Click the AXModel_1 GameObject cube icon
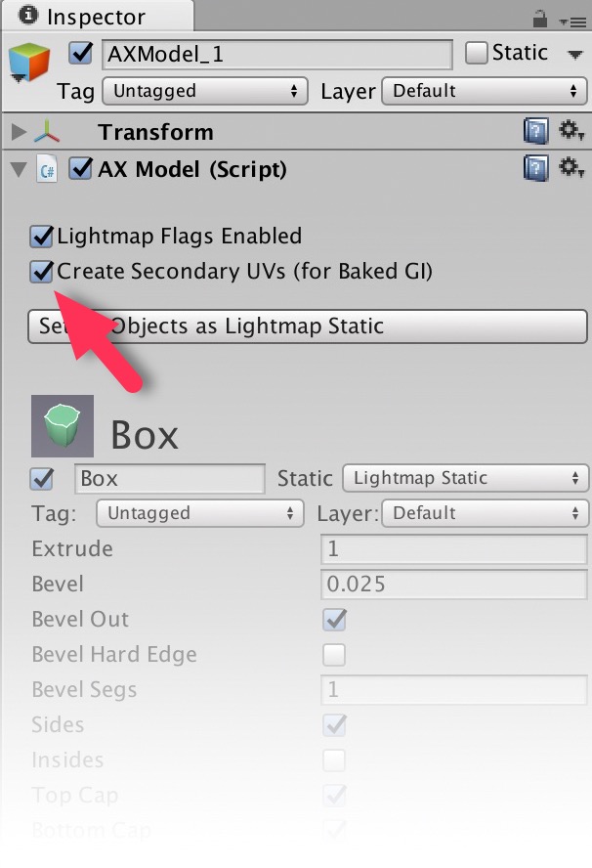The image size is (592, 868). [28, 62]
